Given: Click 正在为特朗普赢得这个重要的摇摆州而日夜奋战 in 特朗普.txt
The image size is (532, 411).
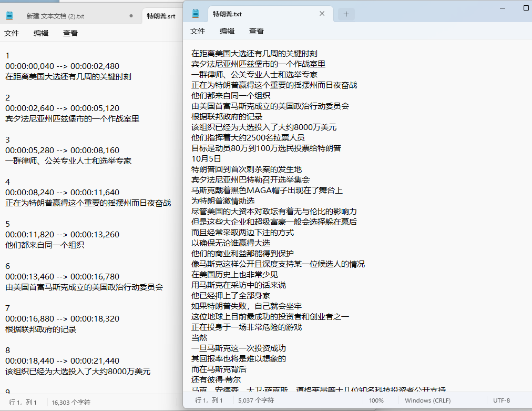Looking at the screenshot, I should 274,85.
